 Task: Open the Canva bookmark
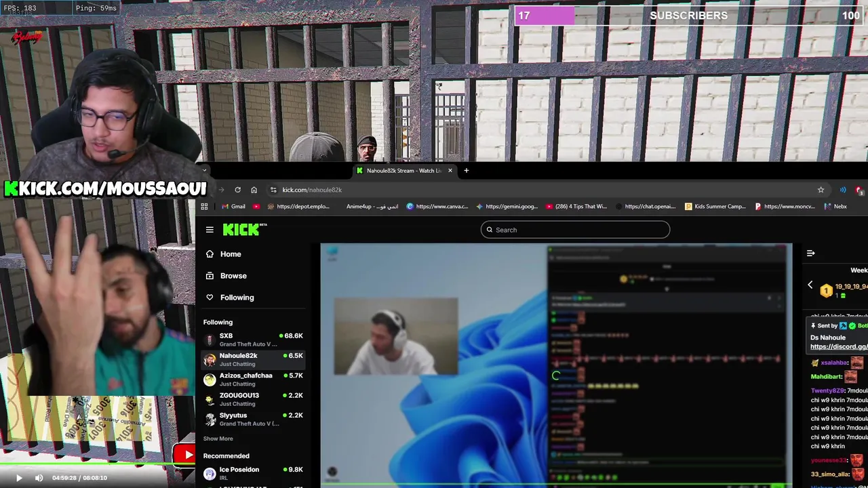coord(437,207)
